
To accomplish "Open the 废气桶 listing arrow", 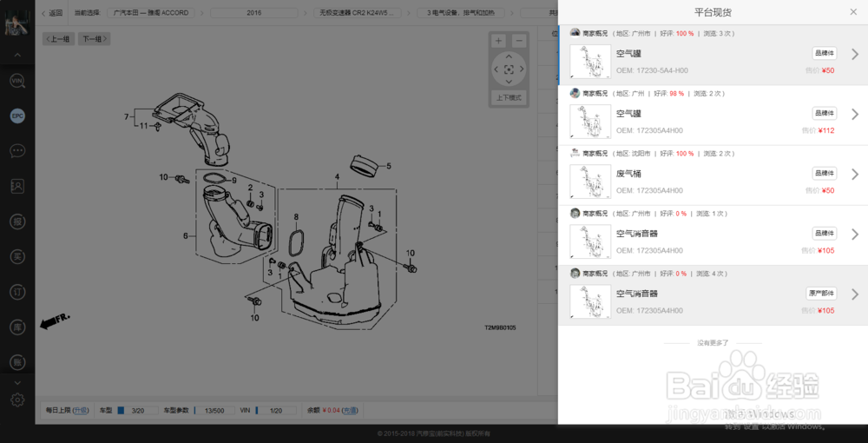I will (855, 174).
